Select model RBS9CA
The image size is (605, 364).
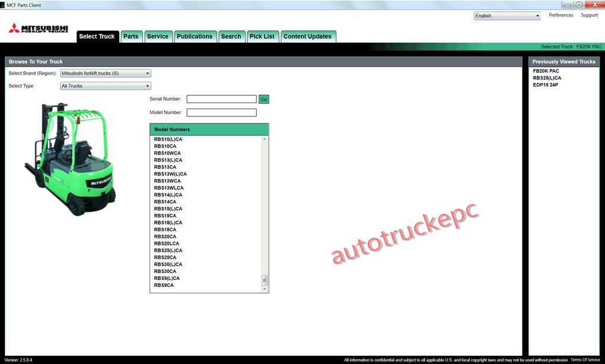point(164,285)
